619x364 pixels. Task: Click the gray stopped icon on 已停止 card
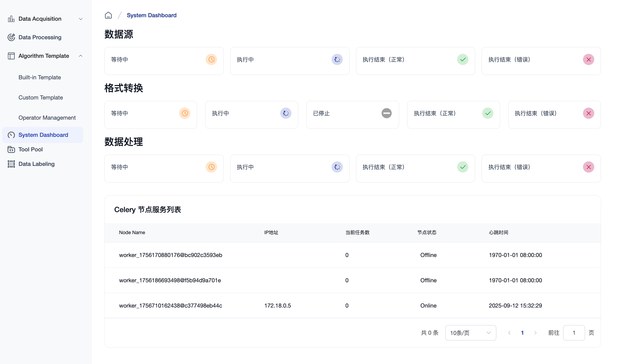click(x=386, y=113)
